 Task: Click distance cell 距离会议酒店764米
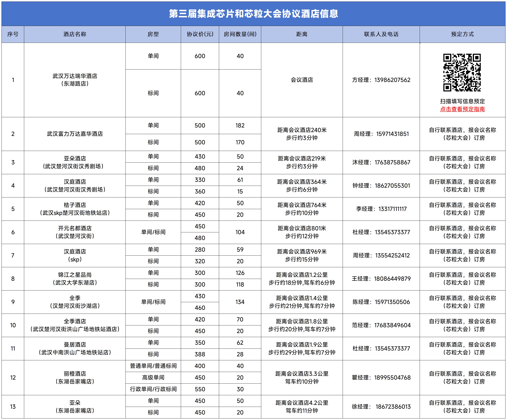pyautogui.click(x=302, y=209)
